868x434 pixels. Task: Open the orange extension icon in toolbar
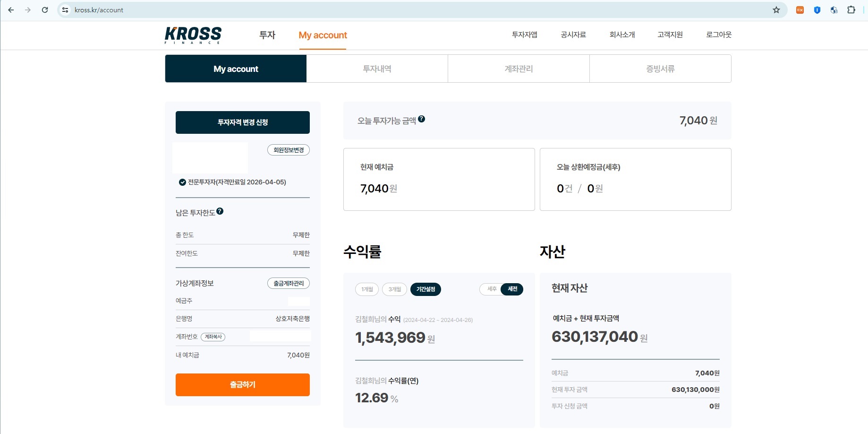click(x=800, y=10)
